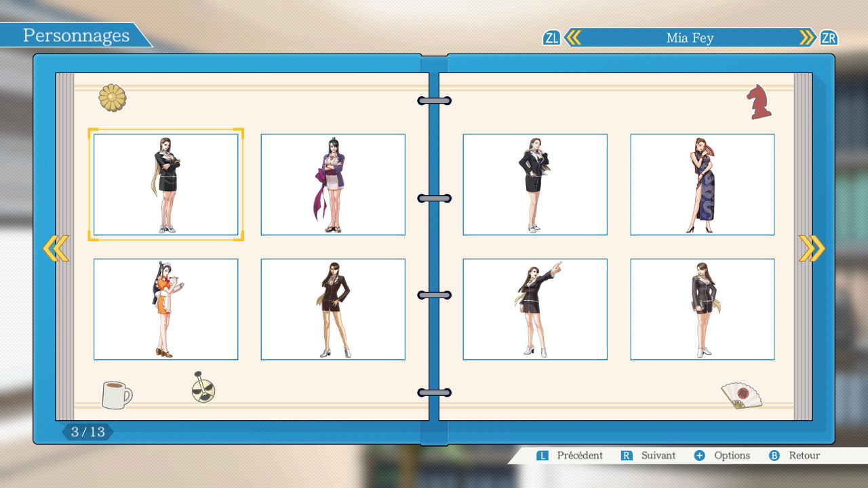This screenshot has width=868, height=488.
Task: Click the chrysanthemum badge sticker
Action: tap(113, 98)
